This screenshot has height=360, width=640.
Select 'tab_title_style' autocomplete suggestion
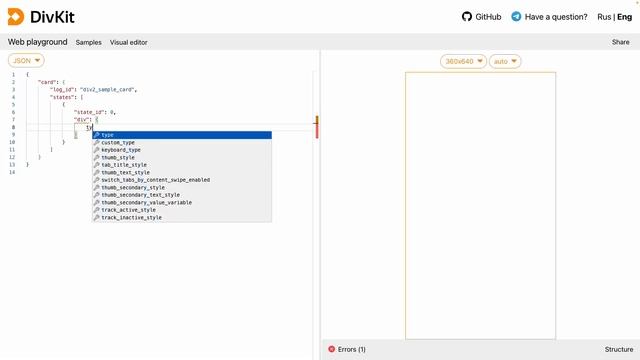[x=182, y=165]
